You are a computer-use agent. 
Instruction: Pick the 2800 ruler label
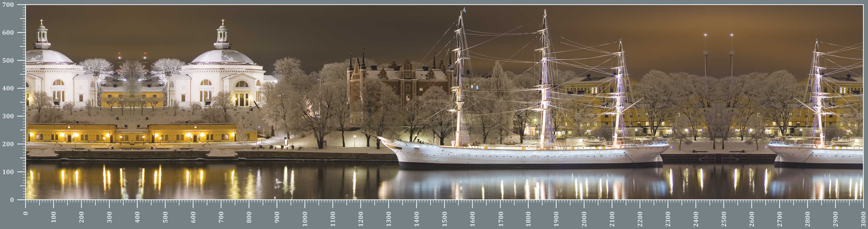click(x=808, y=219)
